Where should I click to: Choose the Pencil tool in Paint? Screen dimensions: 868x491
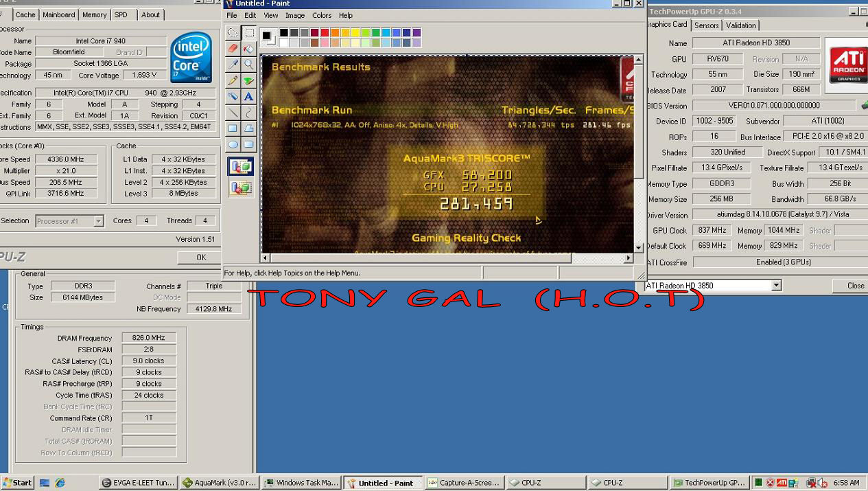(x=233, y=80)
